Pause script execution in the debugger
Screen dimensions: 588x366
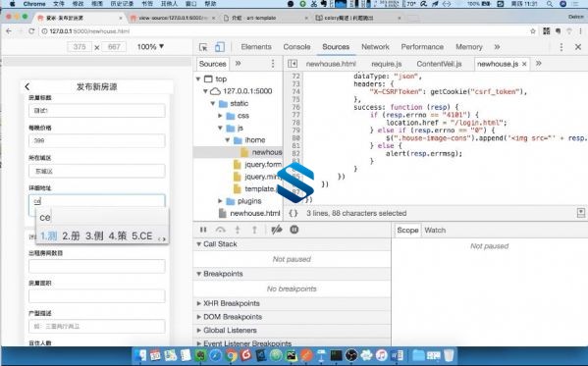coord(203,230)
